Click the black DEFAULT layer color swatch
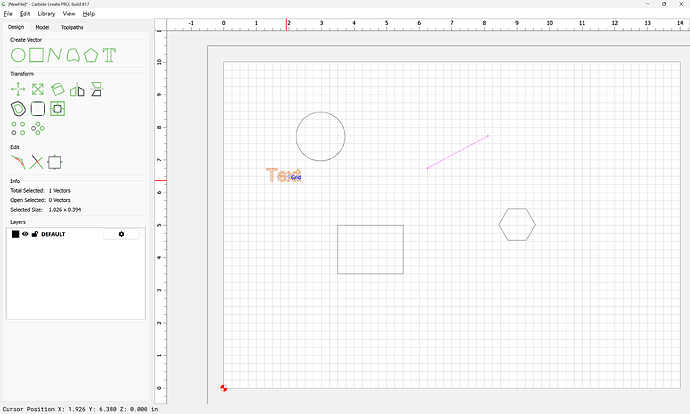 click(x=15, y=234)
